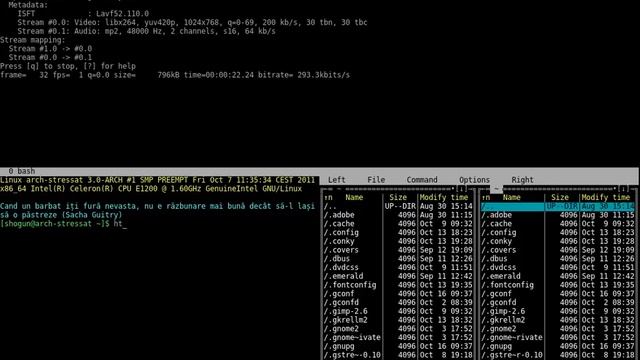The height and width of the screenshot is (360, 640).
Task: Click the ffmpeg 'frame= 32 fps=' progress line
Action: pos(175,75)
